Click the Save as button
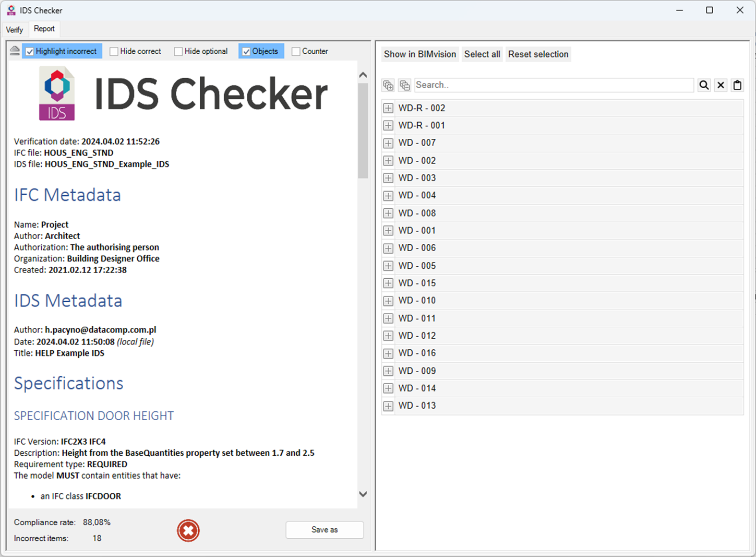Image resolution: width=756 pixels, height=557 pixels. 325,530
